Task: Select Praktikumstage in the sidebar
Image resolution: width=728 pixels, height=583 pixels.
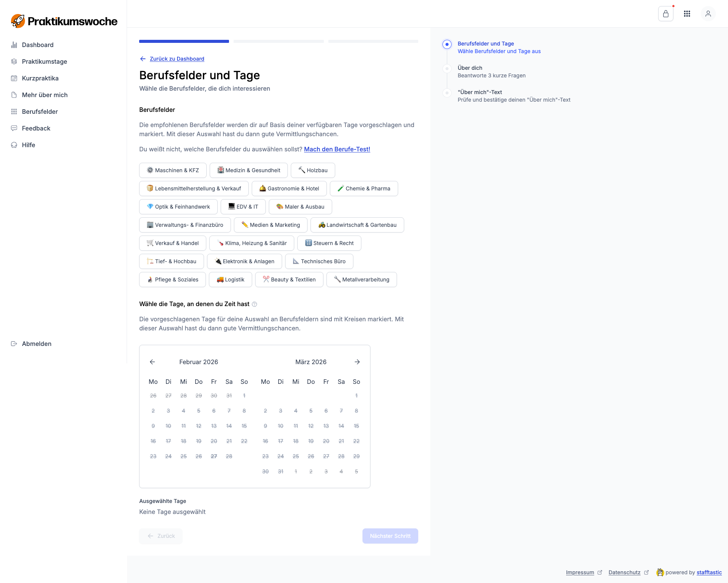Action: 44,61
